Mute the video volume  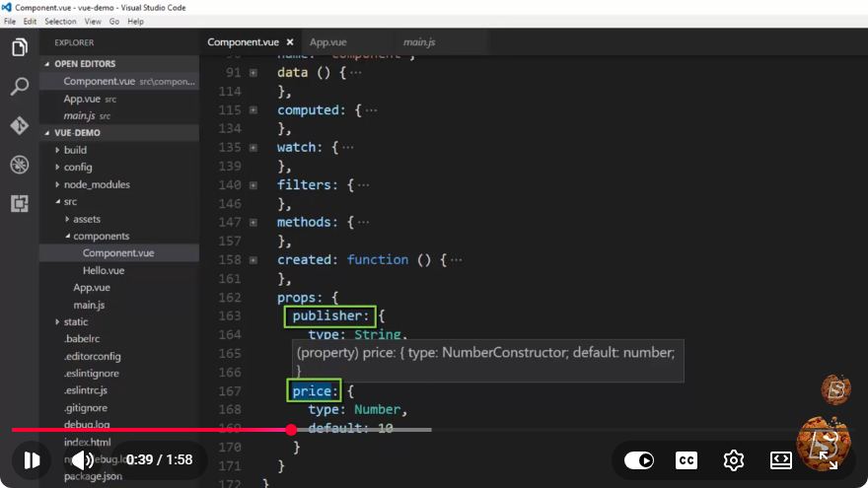[x=83, y=459]
